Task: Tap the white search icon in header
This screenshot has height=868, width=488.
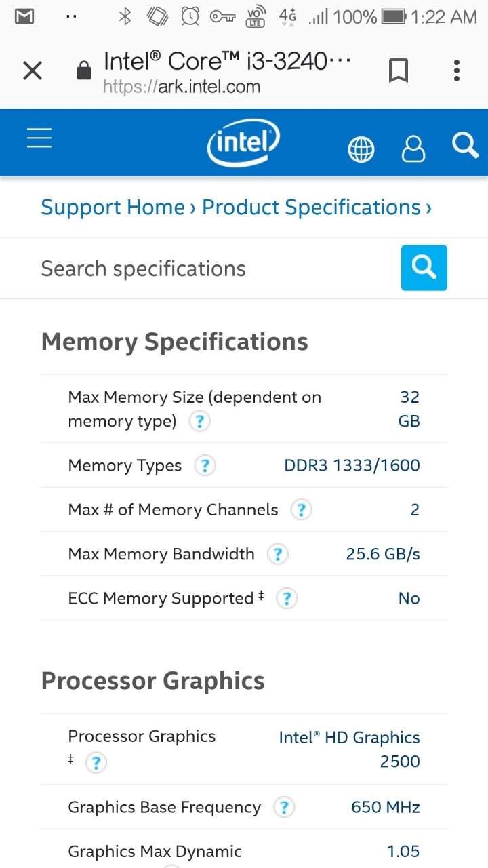Action: pos(465,145)
